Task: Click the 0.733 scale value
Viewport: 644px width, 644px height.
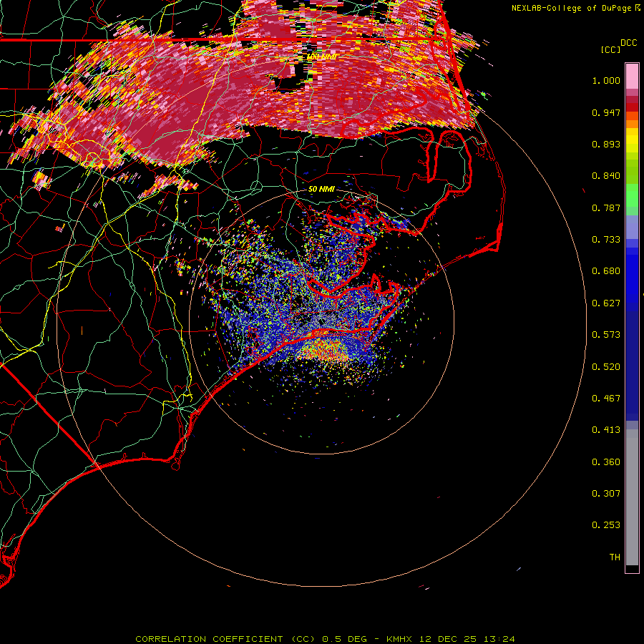Action: pyautogui.click(x=606, y=240)
